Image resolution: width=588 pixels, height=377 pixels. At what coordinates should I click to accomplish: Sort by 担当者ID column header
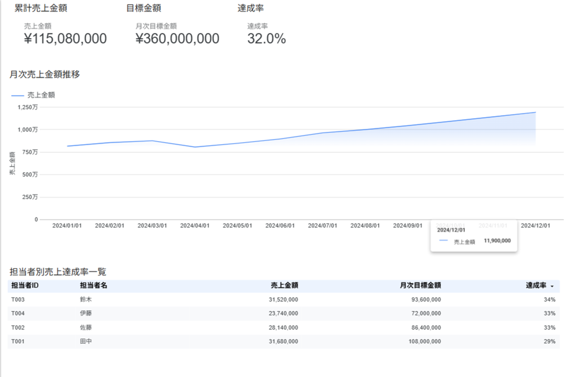pyautogui.click(x=25, y=286)
